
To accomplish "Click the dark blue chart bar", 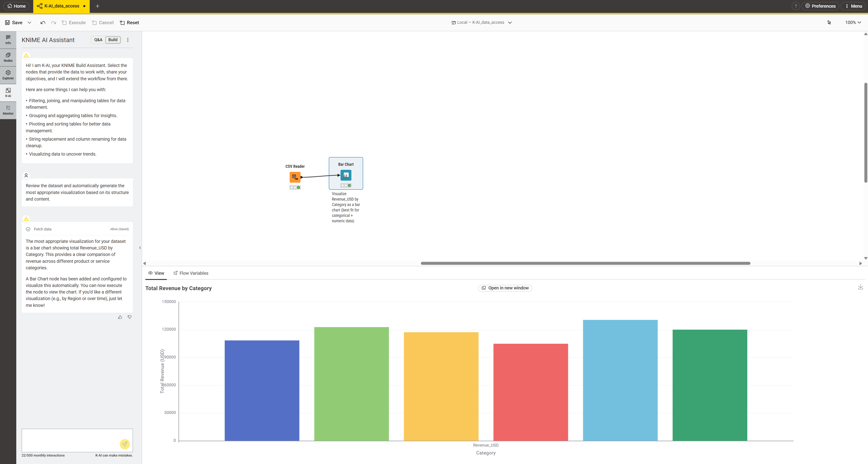I will pyautogui.click(x=262, y=390).
